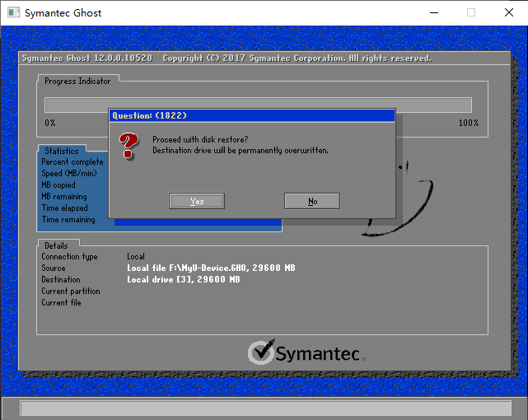Click the MB copied statistic
Viewport: 528px width, 420px height.
(x=58, y=184)
